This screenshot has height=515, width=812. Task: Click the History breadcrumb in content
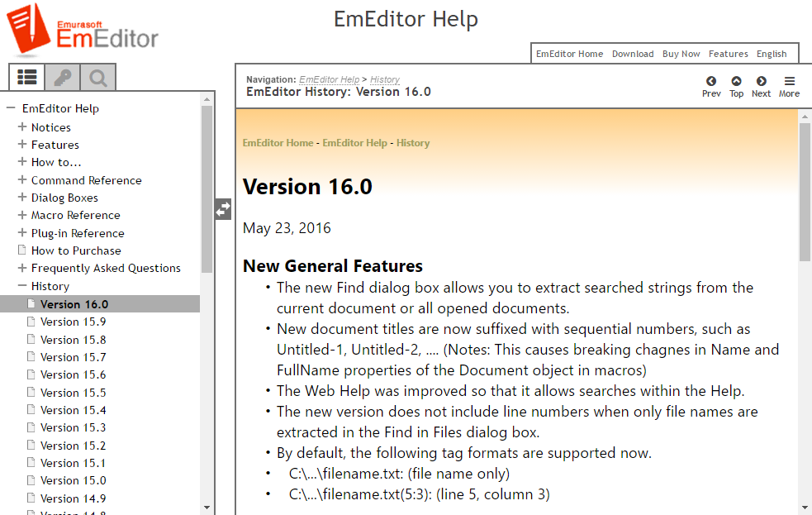pos(413,143)
